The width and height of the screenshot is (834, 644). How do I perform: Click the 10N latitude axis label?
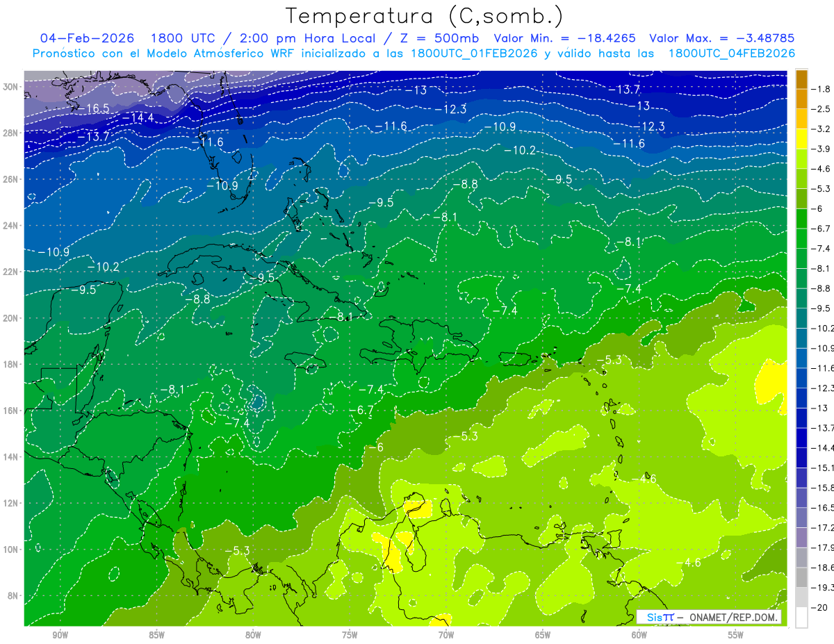(12, 549)
